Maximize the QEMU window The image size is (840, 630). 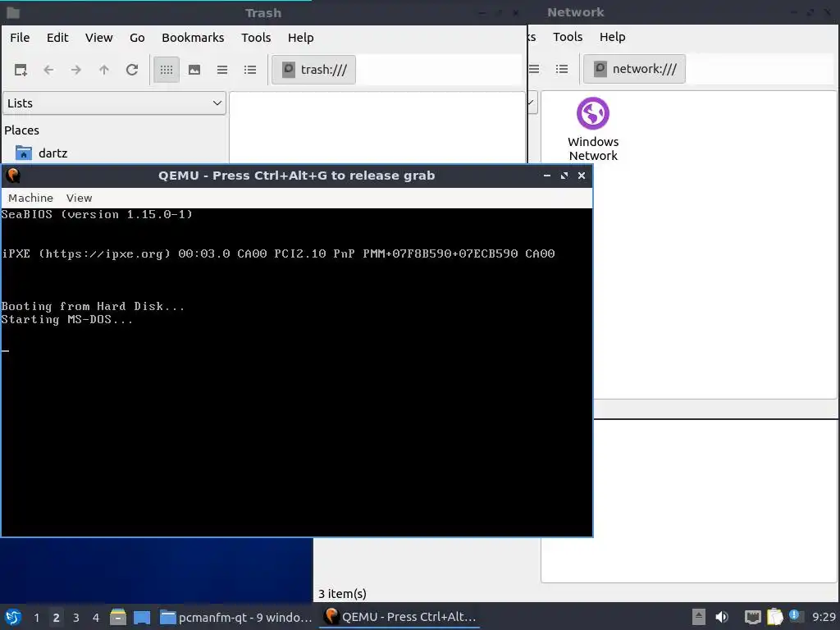(x=564, y=176)
